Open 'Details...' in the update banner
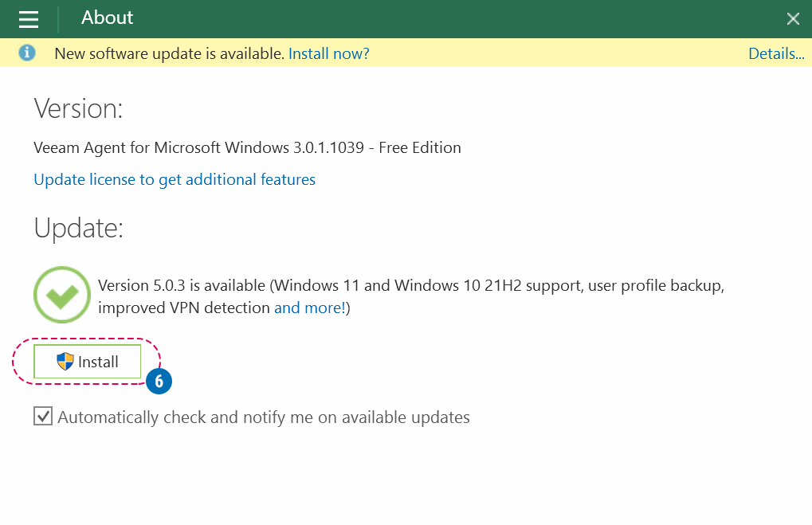812x525 pixels. [775, 53]
